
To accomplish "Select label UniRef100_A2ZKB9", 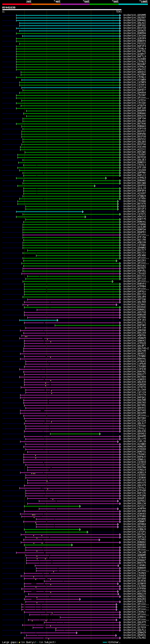I will coord(135,59).
